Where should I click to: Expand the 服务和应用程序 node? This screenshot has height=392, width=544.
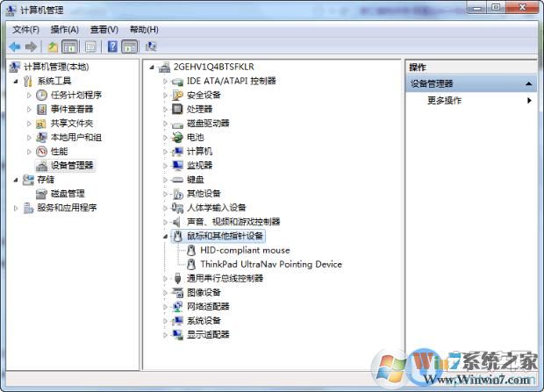coord(16,208)
